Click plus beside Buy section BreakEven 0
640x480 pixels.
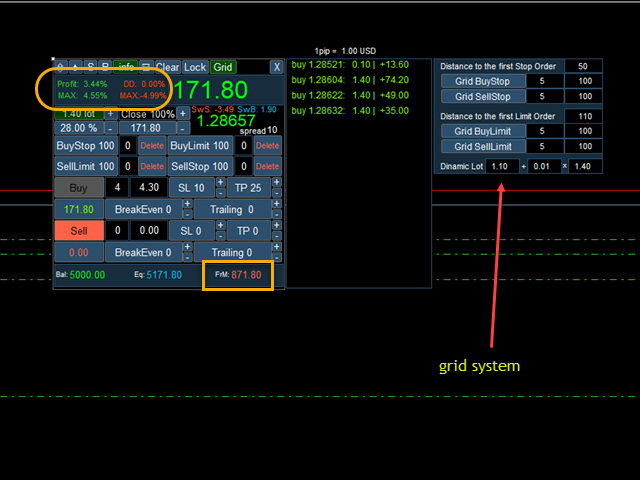[x=187, y=204]
